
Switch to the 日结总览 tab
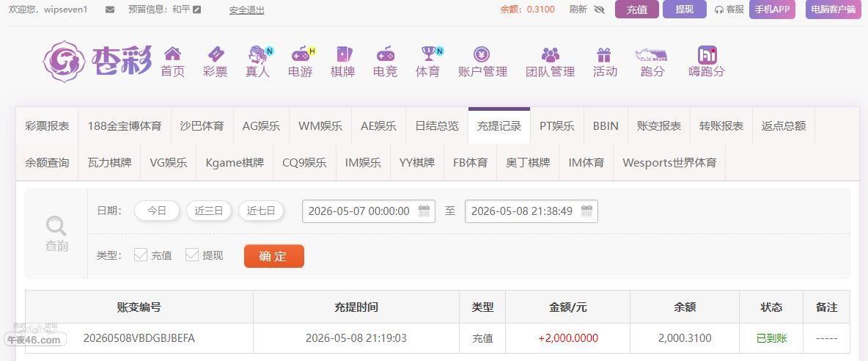pyautogui.click(x=438, y=125)
